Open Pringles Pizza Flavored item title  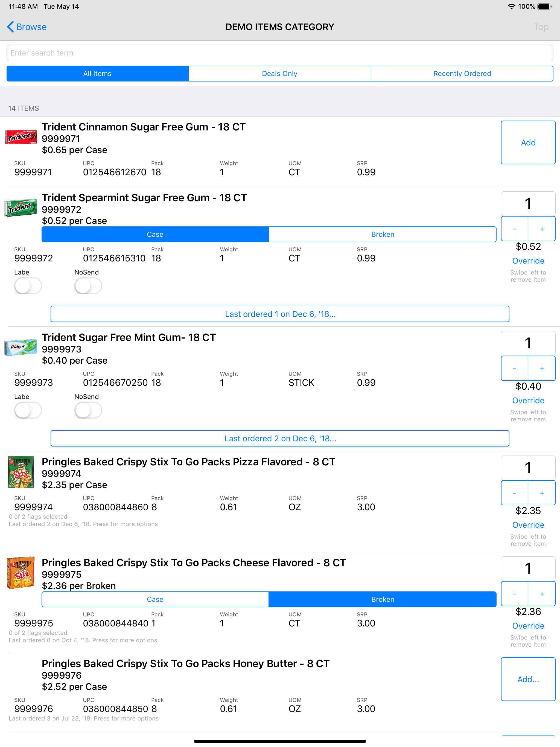pyautogui.click(x=188, y=462)
